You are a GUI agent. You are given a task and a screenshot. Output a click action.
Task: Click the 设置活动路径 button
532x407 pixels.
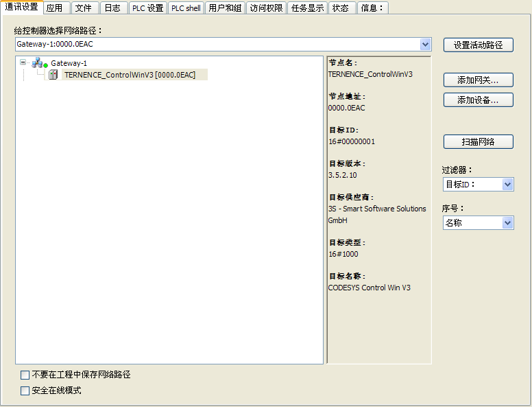479,45
